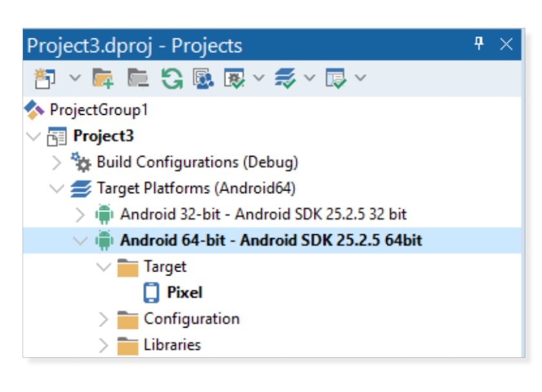Expand the Android 32-bit platform node
This screenshot has width=542, height=392.
tap(80, 215)
